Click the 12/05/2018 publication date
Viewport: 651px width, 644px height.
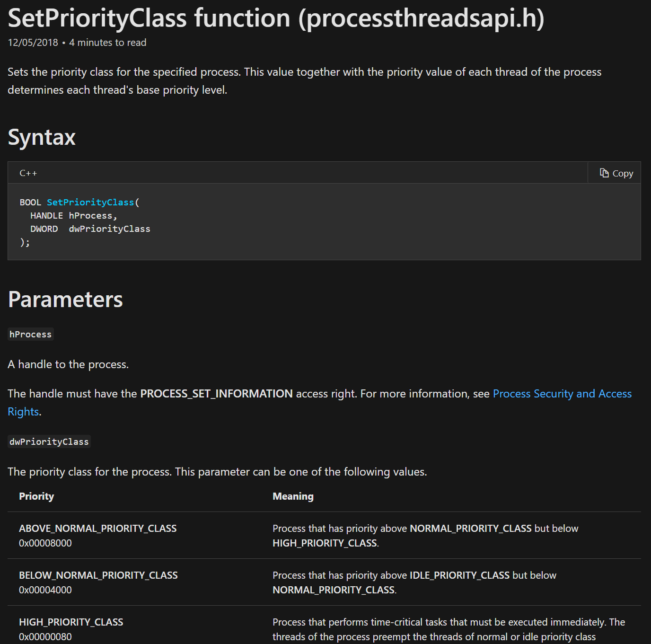[33, 43]
